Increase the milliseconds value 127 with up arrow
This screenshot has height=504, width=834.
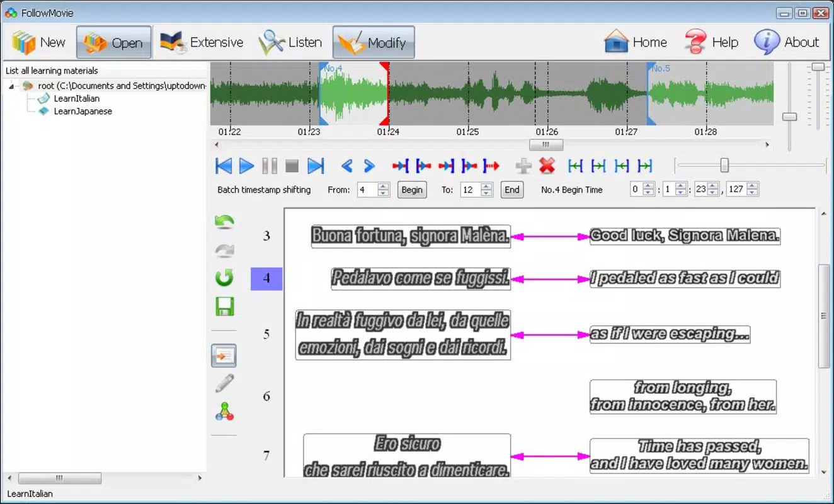(752, 186)
